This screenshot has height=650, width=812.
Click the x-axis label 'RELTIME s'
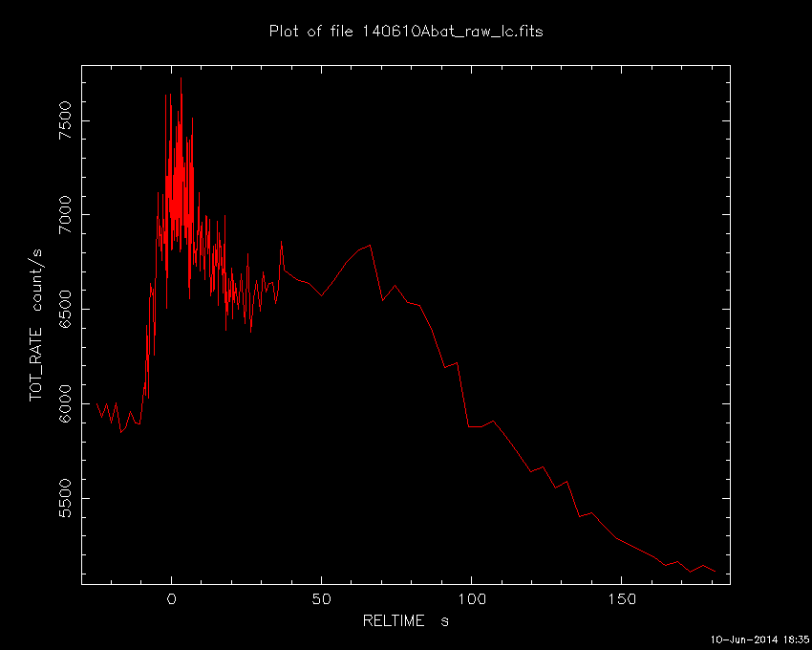coord(405,620)
